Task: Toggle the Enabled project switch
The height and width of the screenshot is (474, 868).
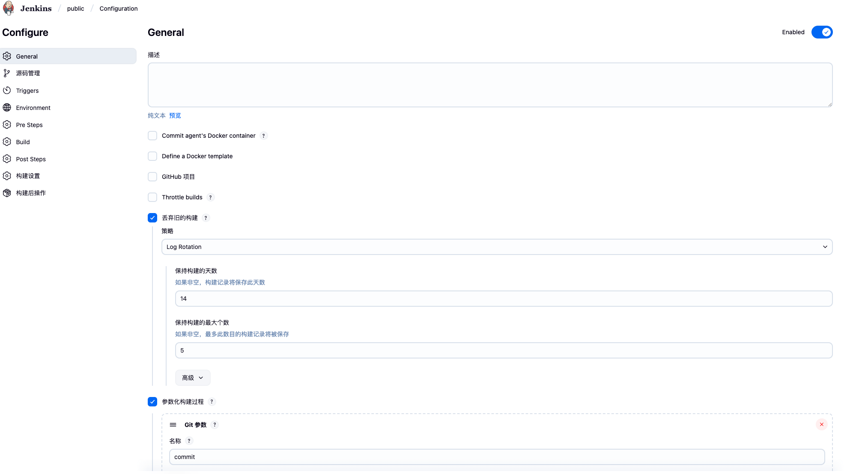Action: (821, 32)
